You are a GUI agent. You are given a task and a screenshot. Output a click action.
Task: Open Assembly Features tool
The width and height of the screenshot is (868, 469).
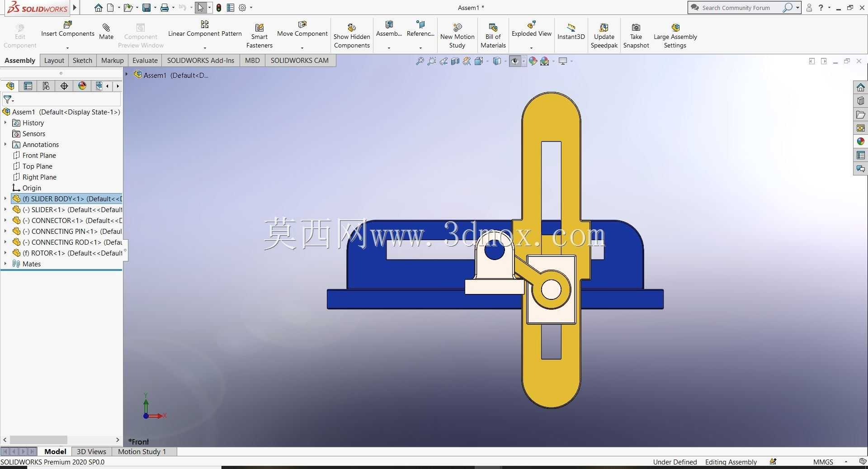click(389, 28)
